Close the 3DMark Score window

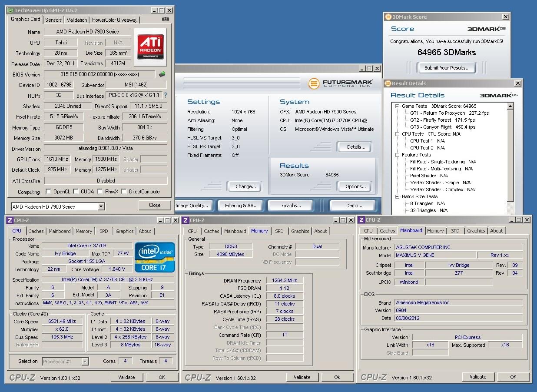click(x=506, y=17)
